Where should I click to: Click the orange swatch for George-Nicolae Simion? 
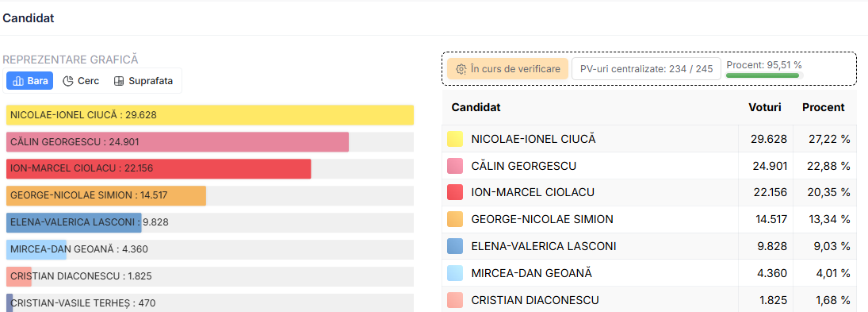(x=455, y=219)
